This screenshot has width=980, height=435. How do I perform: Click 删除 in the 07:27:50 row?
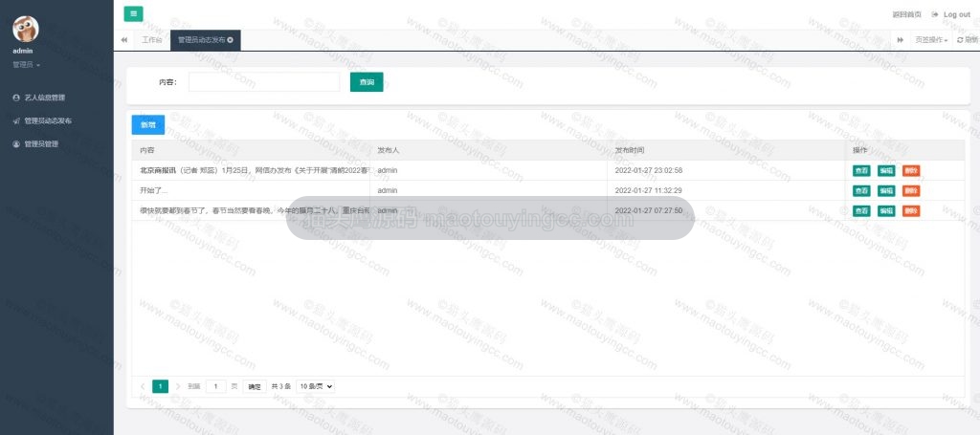[911, 211]
